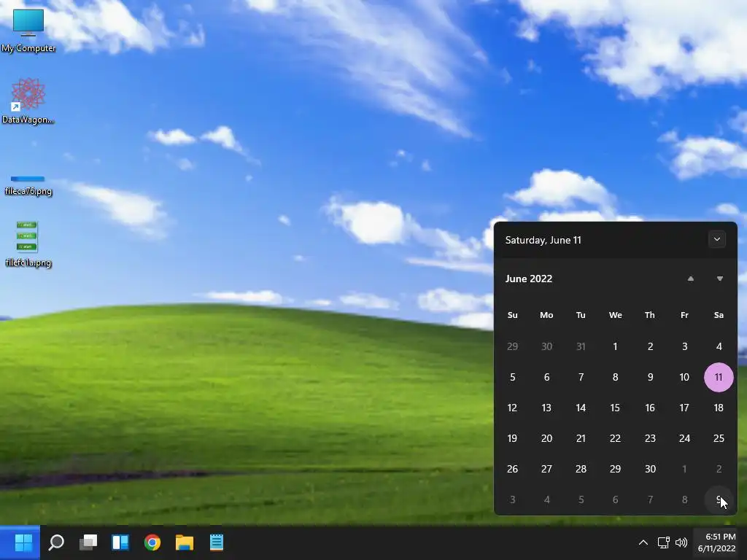Collapse the calendar with the chevron button
Viewport: 747px width, 560px height.
(717, 239)
